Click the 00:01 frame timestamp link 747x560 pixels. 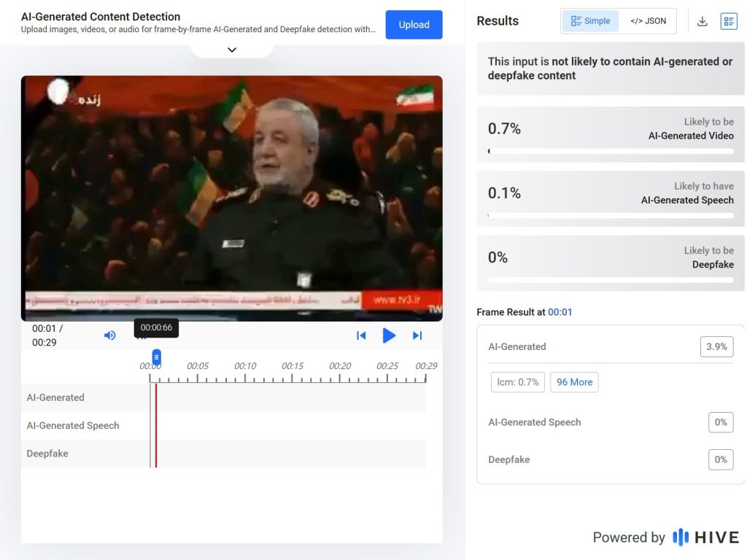(x=560, y=312)
